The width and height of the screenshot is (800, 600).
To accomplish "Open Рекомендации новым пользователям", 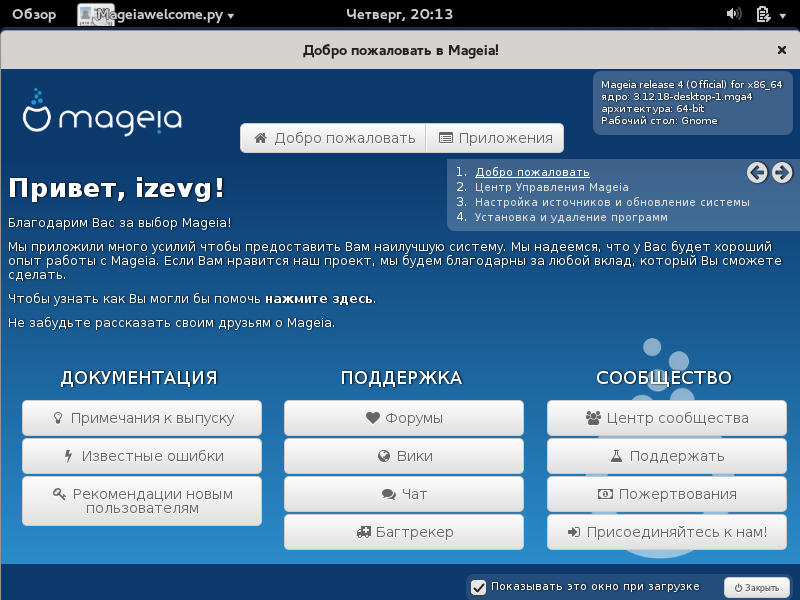I will point(142,501).
